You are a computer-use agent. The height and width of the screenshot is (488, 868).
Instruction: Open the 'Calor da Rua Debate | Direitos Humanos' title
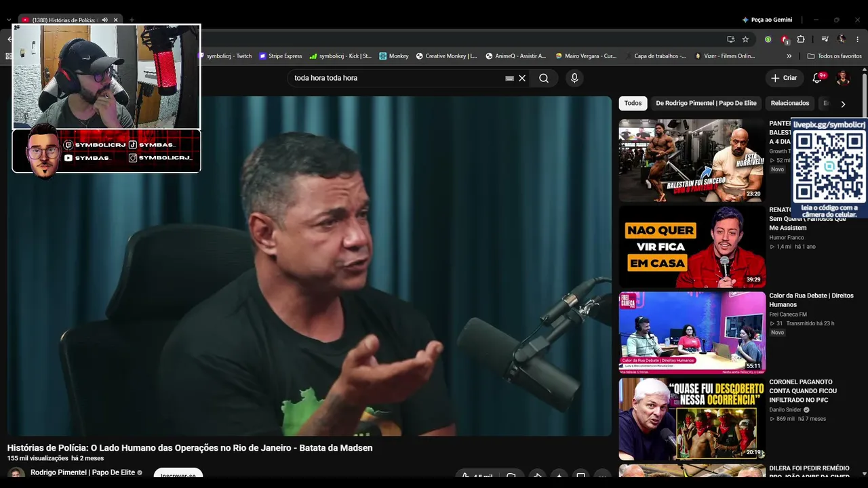pos(811,300)
